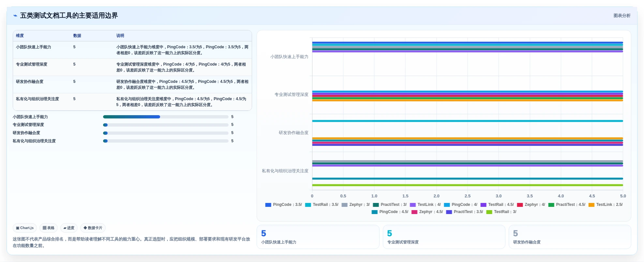644x262 pixels.
Task: Click the 小团队快速上手能力 progress bar
Action: click(166, 117)
